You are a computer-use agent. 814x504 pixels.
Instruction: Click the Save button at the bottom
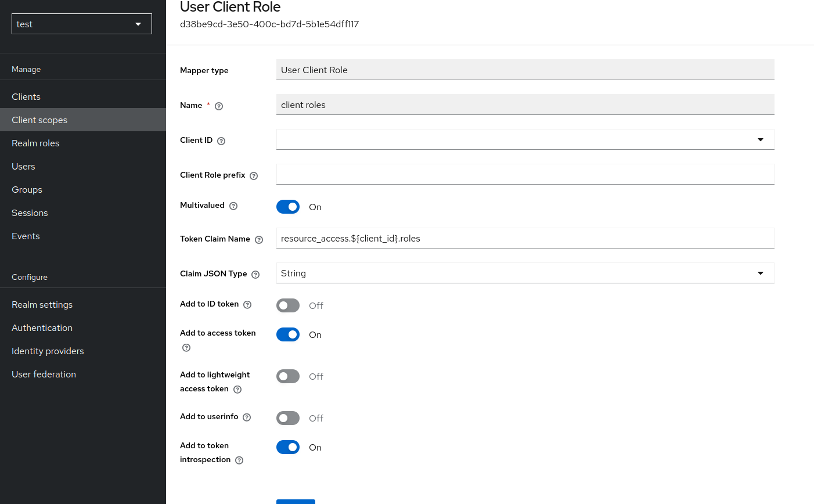(x=296, y=502)
